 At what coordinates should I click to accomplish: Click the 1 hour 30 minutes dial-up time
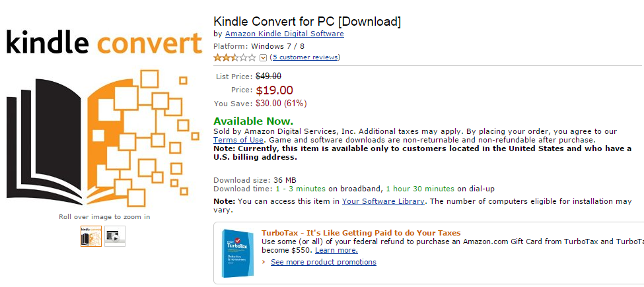(420, 189)
